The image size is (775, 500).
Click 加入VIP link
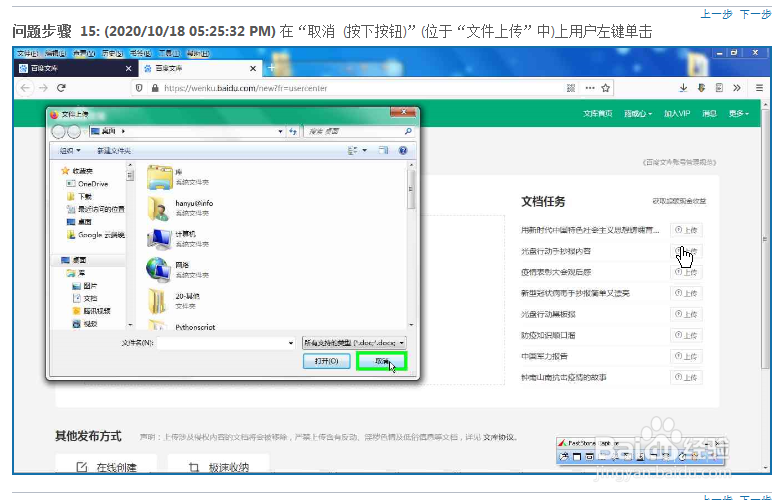pos(677,114)
